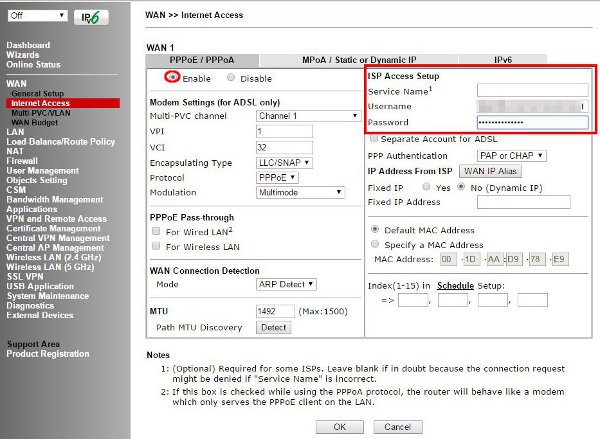Open Diagnostics menu
The height and width of the screenshot is (439, 600).
30,305
